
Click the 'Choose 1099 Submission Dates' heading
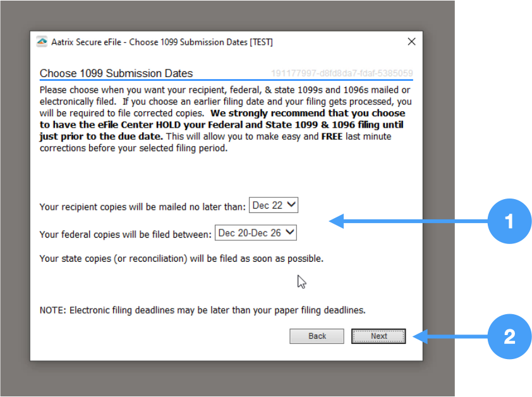[x=116, y=73]
